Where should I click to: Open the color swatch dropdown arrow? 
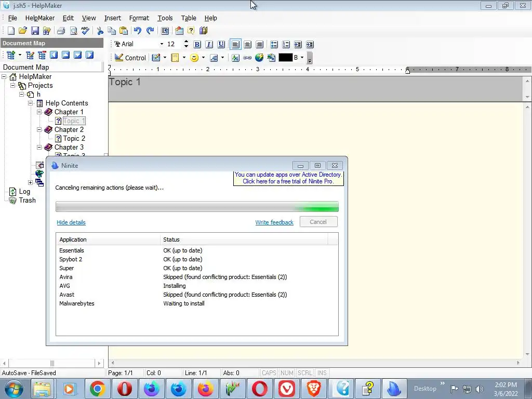[302, 58]
